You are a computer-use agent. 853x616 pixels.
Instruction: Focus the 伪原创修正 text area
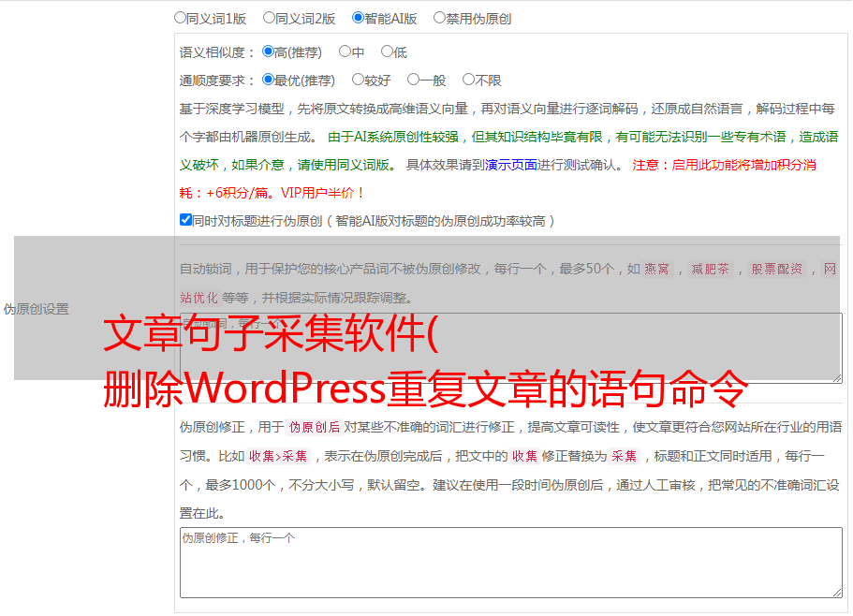(509, 562)
